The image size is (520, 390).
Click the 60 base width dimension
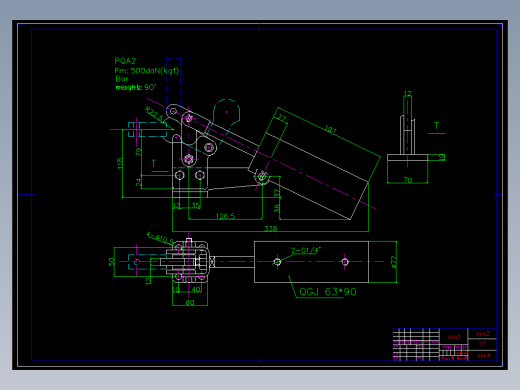tap(190, 302)
